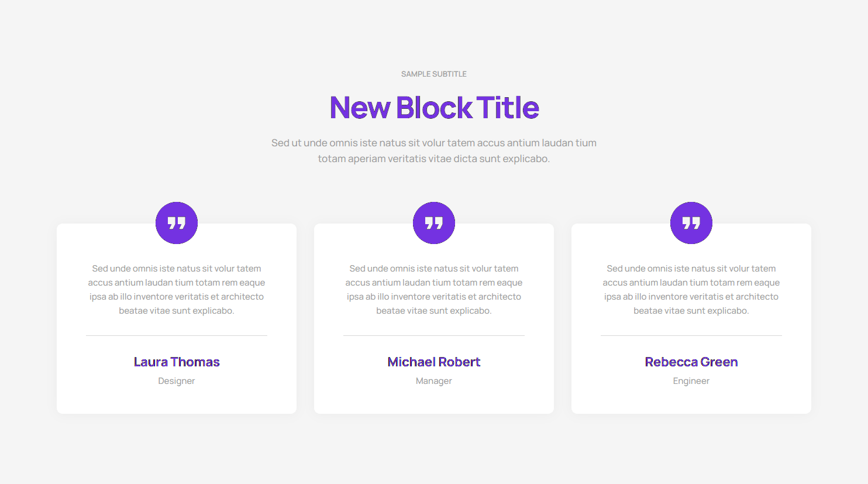The image size is (868, 484).
Task: Click the intro paragraph below the block title
Action: 434,150
